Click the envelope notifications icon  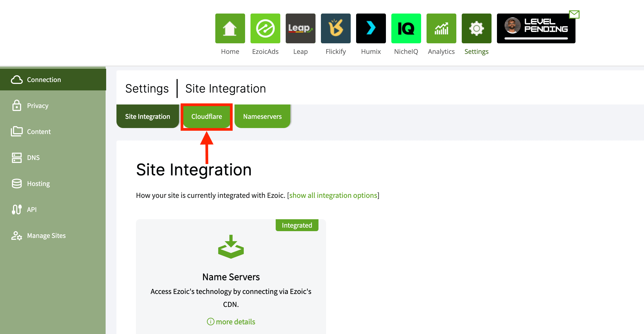[574, 14]
